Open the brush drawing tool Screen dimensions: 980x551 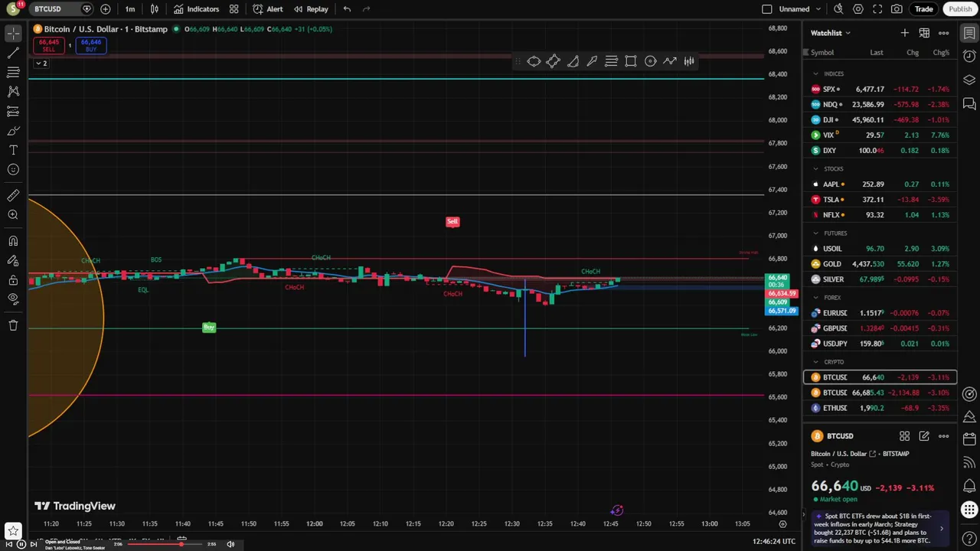click(x=13, y=131)
